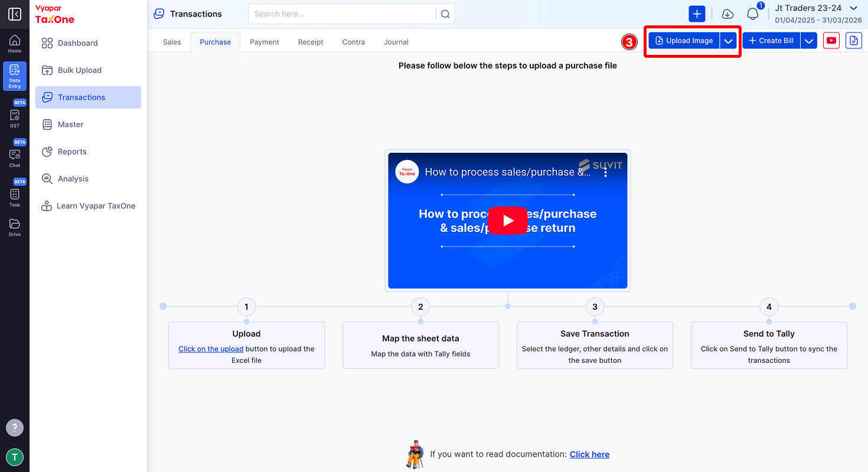Click the 'Send to Tally' heading

(769, 334)
